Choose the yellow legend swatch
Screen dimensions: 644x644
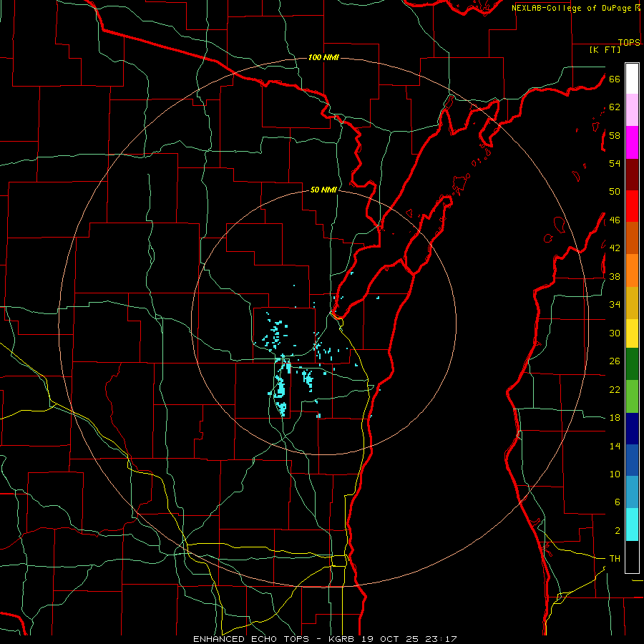coord(632,333)
